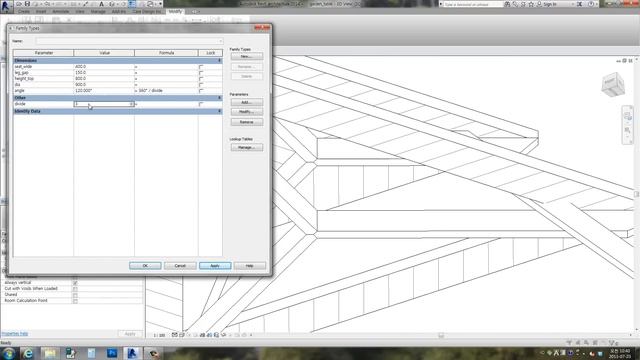Click the Revit icon on the taskbar
The width and height of the screenshot is (640, 360).
(x=132, y=353)
